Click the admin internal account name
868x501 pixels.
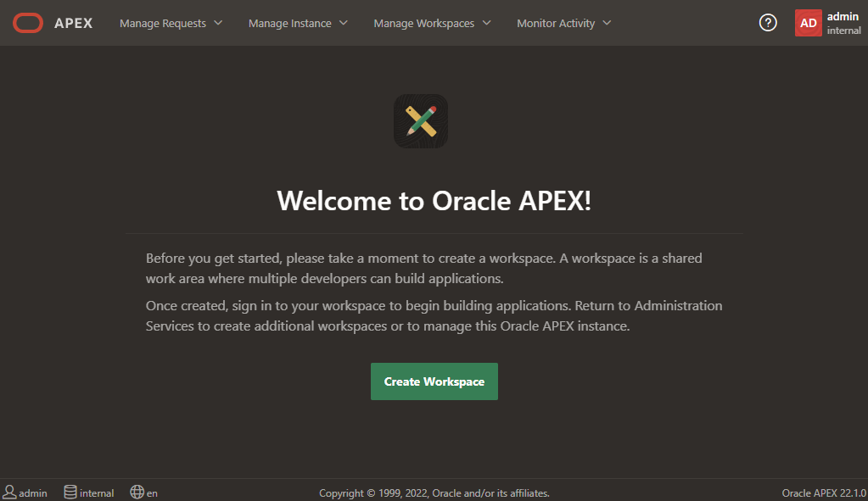click(843, 23)
